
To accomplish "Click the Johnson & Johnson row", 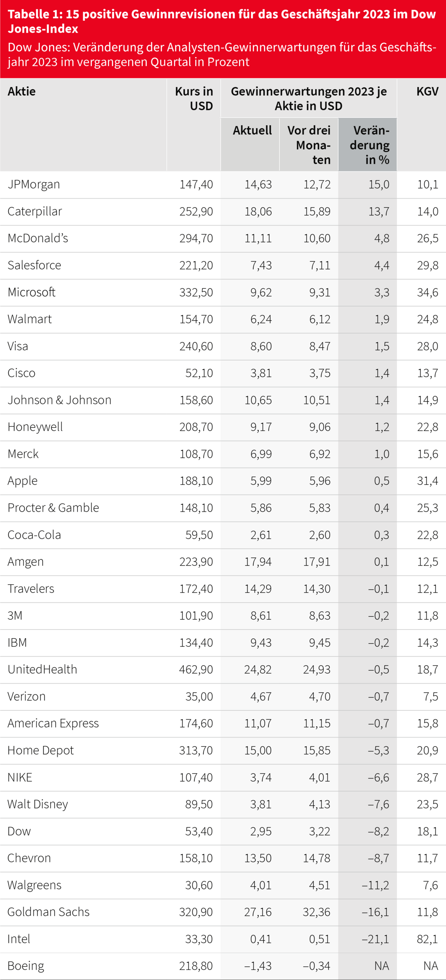I will tap(223, 400).
